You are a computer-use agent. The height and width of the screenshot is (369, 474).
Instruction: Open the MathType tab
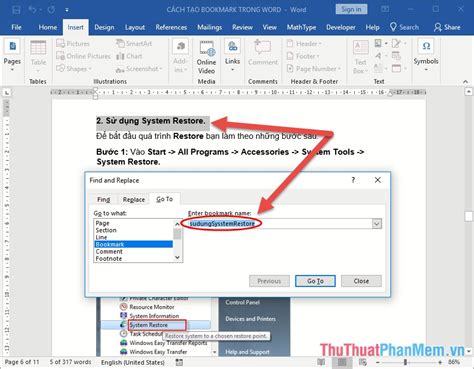tap(301, 27)
